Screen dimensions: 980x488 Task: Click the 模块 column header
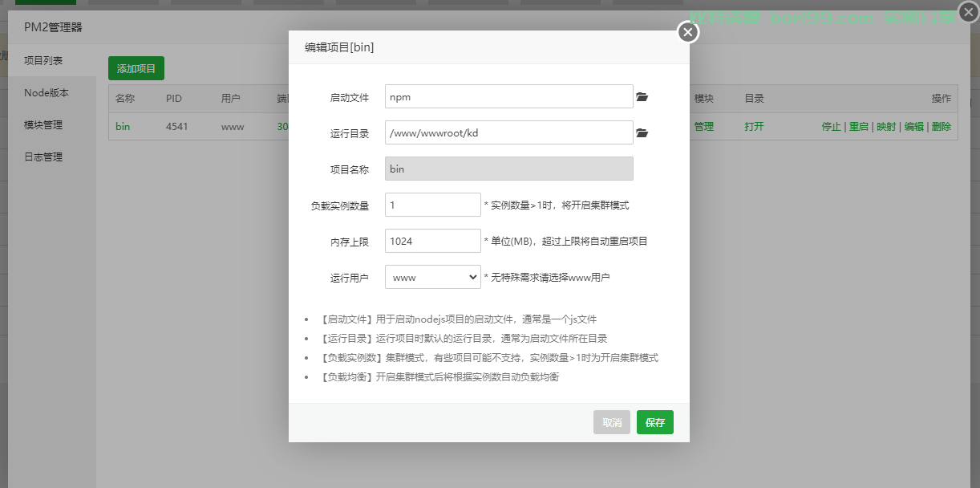704,99
